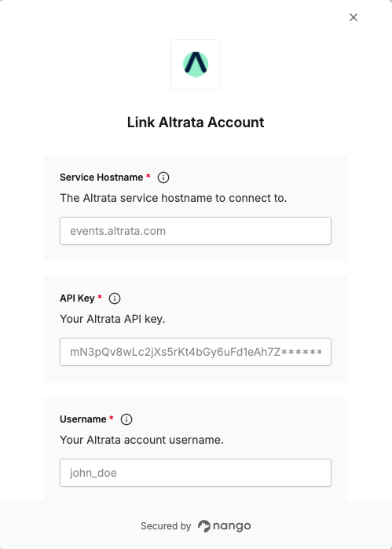Click the Altrata service hostname description text
This screenshot has height=549, width=392.
pyautogui.click(x=174, y=198)
